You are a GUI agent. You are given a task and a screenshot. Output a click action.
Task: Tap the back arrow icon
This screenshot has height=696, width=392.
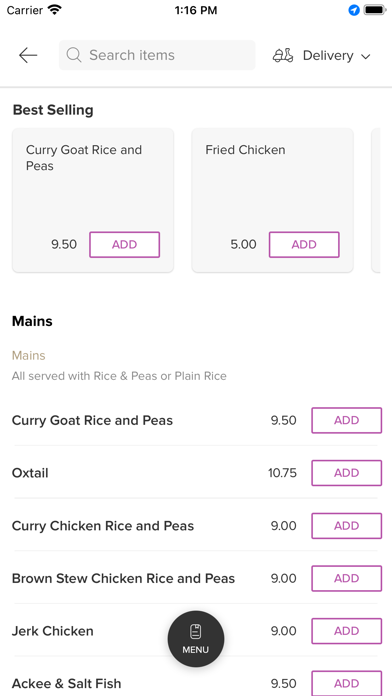coord(28,55)
